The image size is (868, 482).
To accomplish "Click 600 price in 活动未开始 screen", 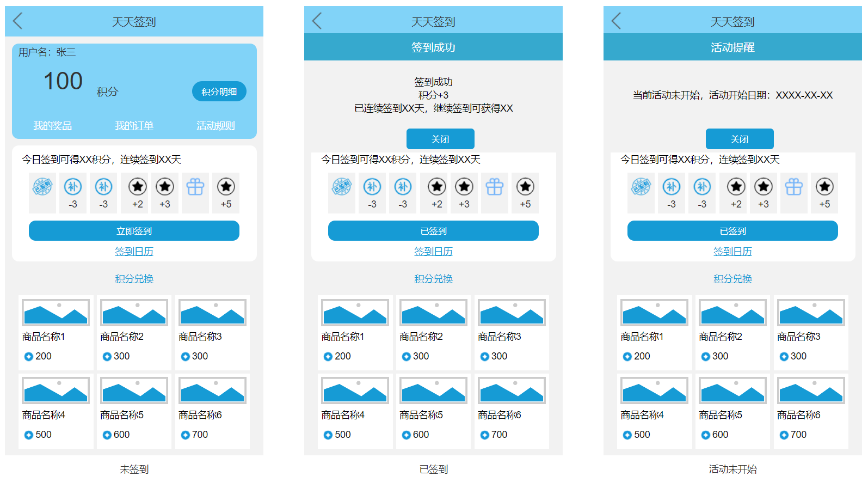I will (x=720, y=435).
